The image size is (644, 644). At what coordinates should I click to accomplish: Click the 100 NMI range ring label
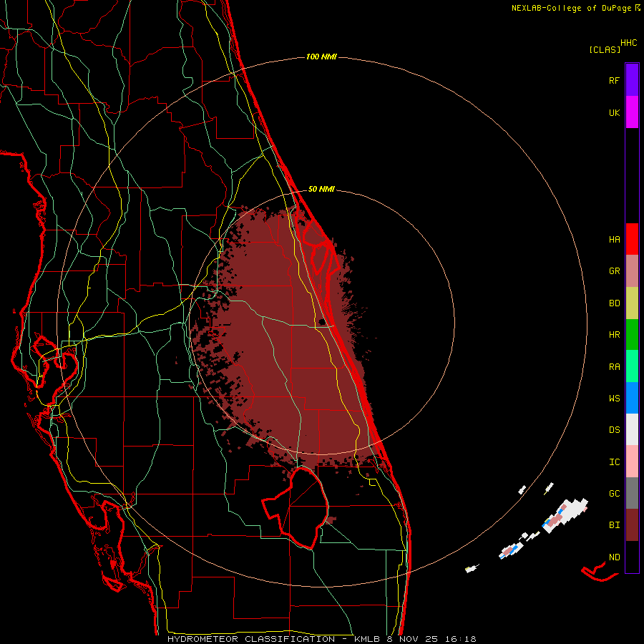321,57
